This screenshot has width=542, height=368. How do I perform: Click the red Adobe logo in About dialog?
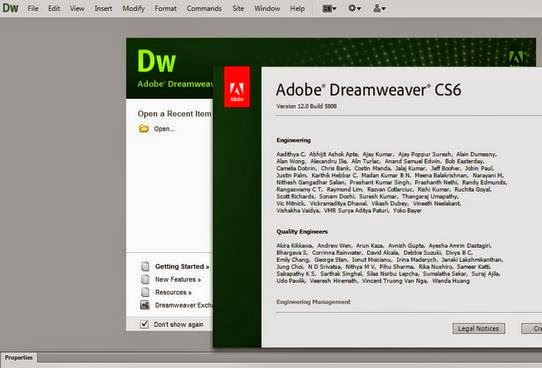click(237, 87)
